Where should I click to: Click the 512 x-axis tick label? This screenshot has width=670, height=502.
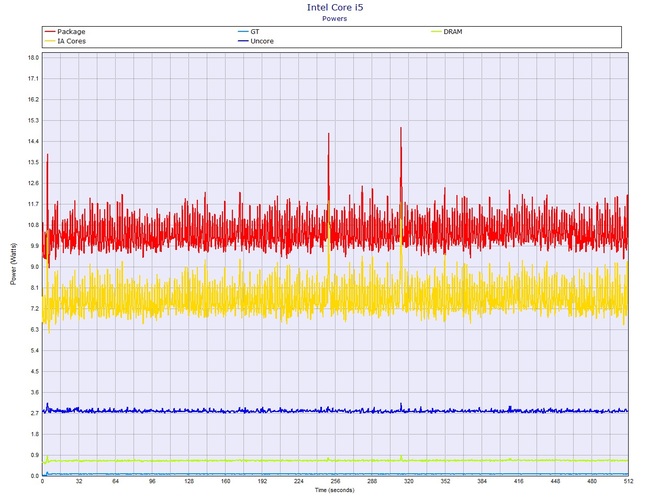tap(628, 481)
